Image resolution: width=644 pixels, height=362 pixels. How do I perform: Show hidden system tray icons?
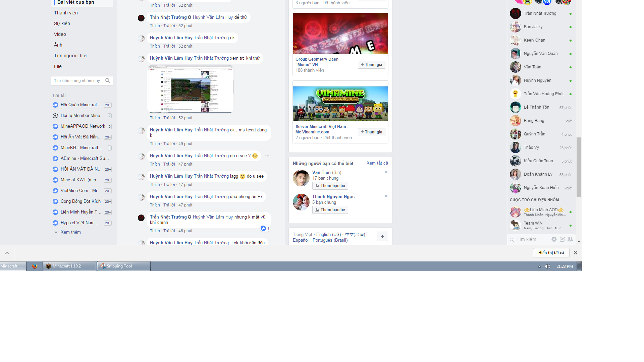(539, 266)
